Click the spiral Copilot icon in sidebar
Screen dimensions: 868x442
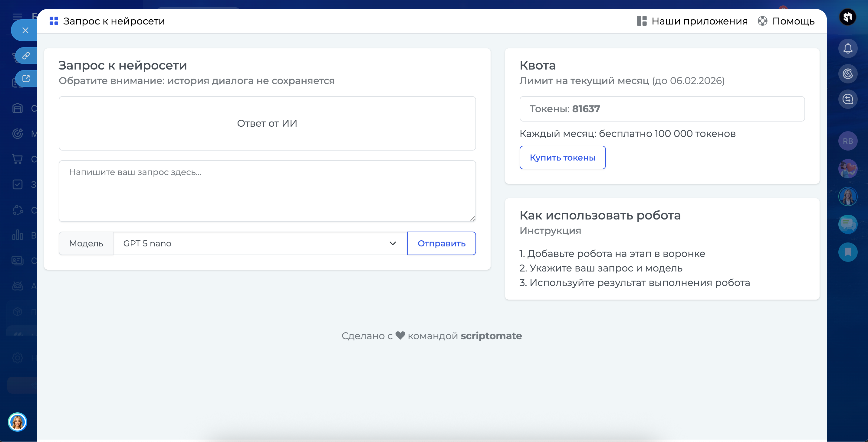tap(847, 74)
